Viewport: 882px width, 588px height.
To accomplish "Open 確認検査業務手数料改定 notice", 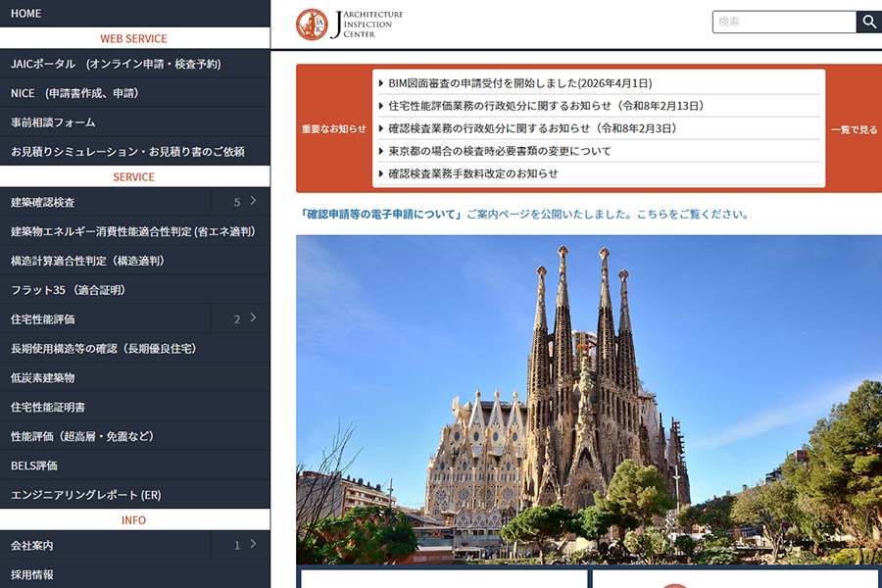I will tap(472, 173).
